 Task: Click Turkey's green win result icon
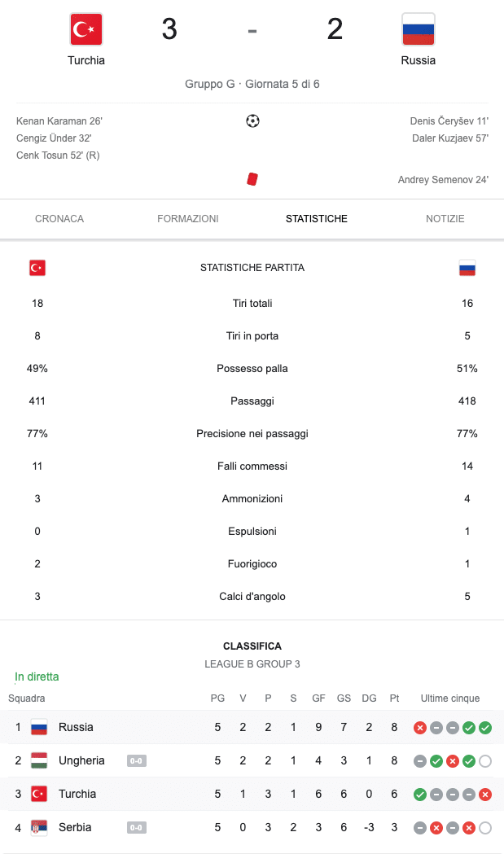tap(419, 795)
